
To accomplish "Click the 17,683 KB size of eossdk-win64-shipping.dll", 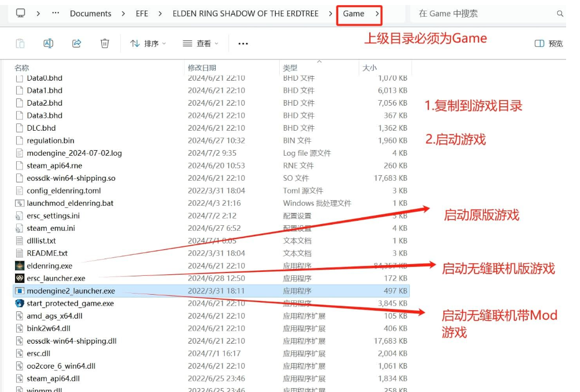I will point(390,341).
